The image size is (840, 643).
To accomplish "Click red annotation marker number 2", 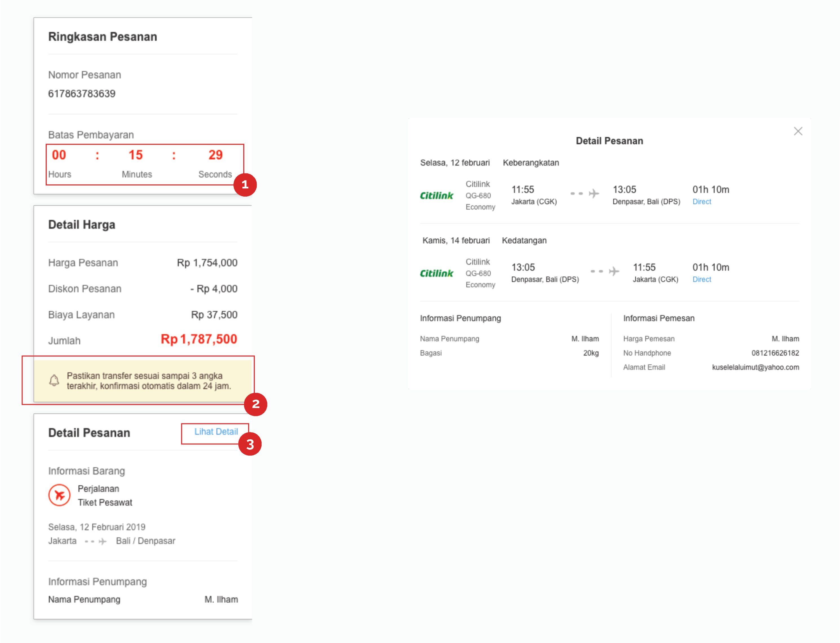I will coord(255,404).
